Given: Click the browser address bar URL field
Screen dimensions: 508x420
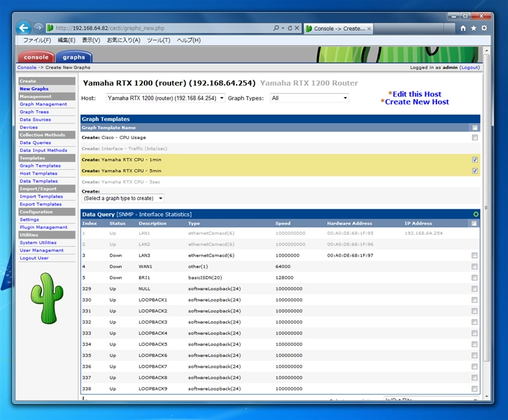Looking at the screenshot, I should [162, 28].
